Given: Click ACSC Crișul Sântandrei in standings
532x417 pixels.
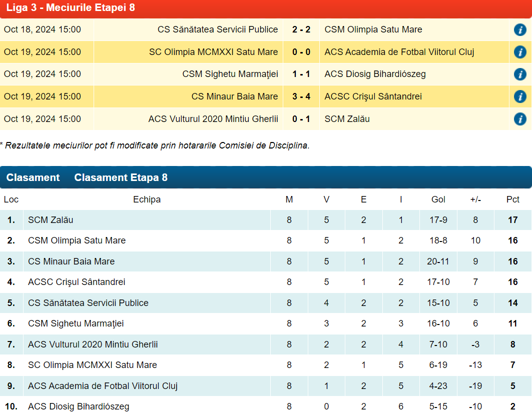Looking at the screenshot, I should 77,282.
